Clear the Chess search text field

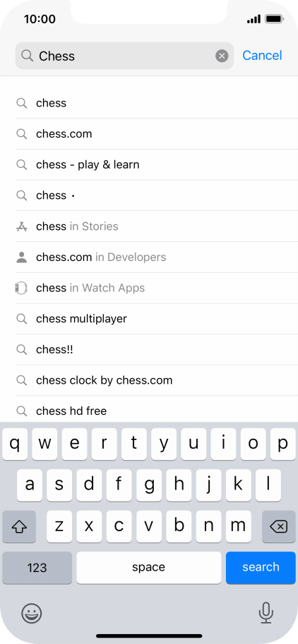coord(222,56)
